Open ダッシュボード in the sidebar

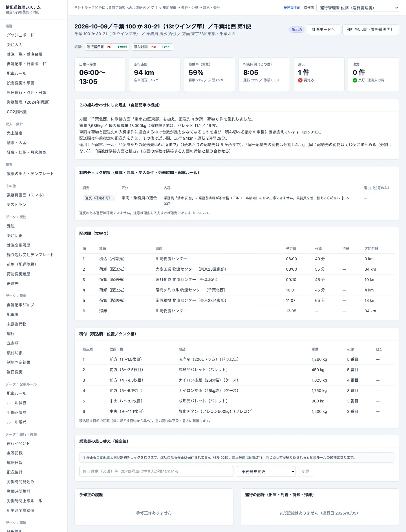[20, 35]
